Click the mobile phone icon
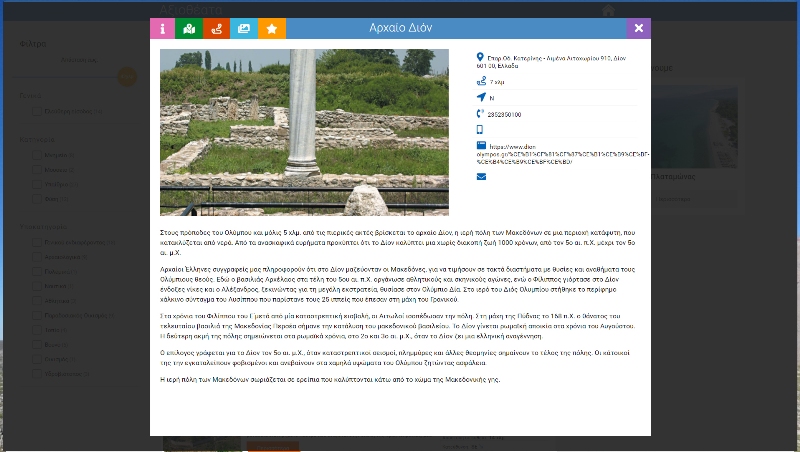800x452 pixels. point(480,130)
